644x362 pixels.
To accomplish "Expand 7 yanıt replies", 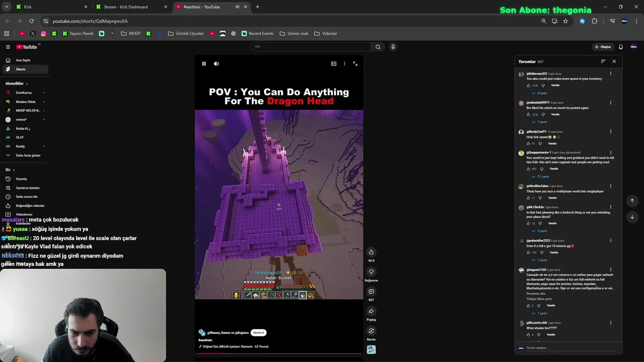I will [539, 122].
